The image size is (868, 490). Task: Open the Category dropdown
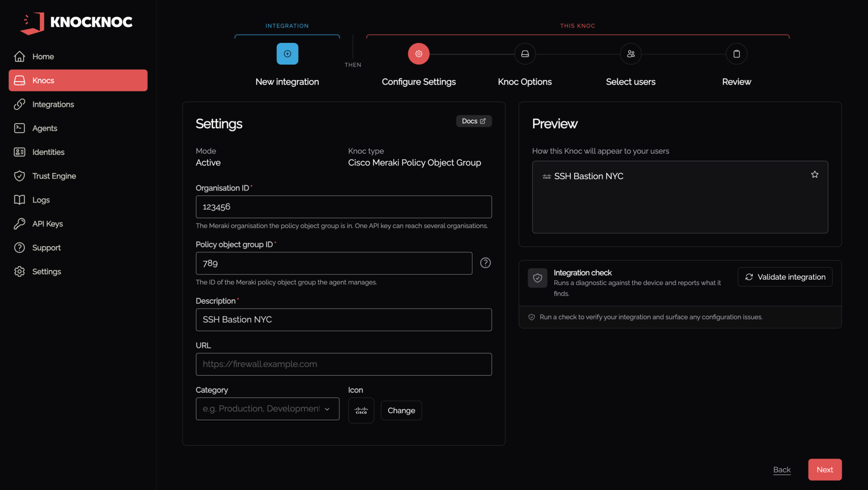(268, 409)
